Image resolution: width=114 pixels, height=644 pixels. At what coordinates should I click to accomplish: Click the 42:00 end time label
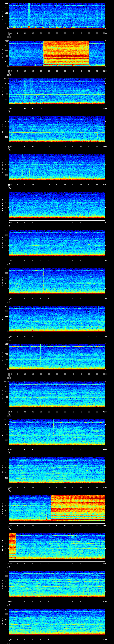(105, 487)
